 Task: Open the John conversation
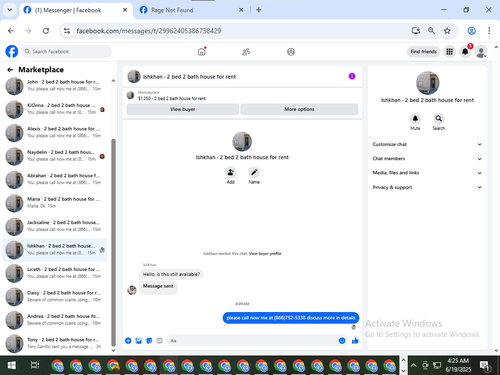coord(55,86)
